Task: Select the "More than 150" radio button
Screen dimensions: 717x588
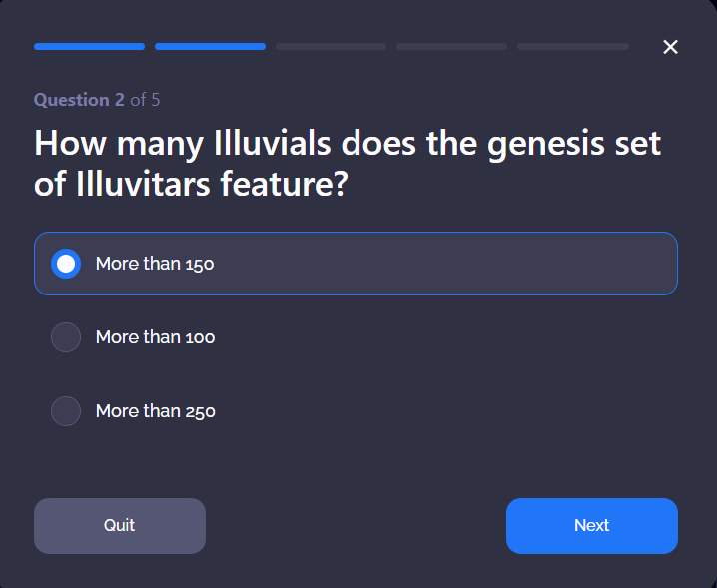Action: coord(66,264)
